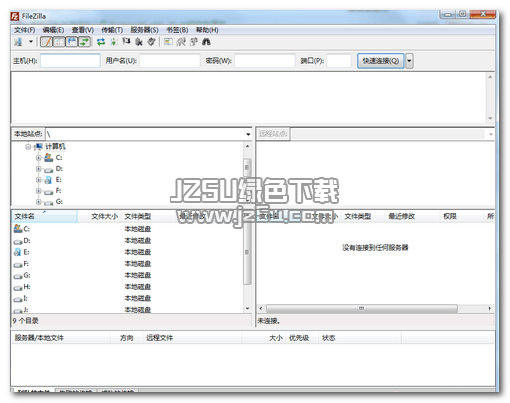Toggle directory comparison toolbar icon

(x=181, y=42)
